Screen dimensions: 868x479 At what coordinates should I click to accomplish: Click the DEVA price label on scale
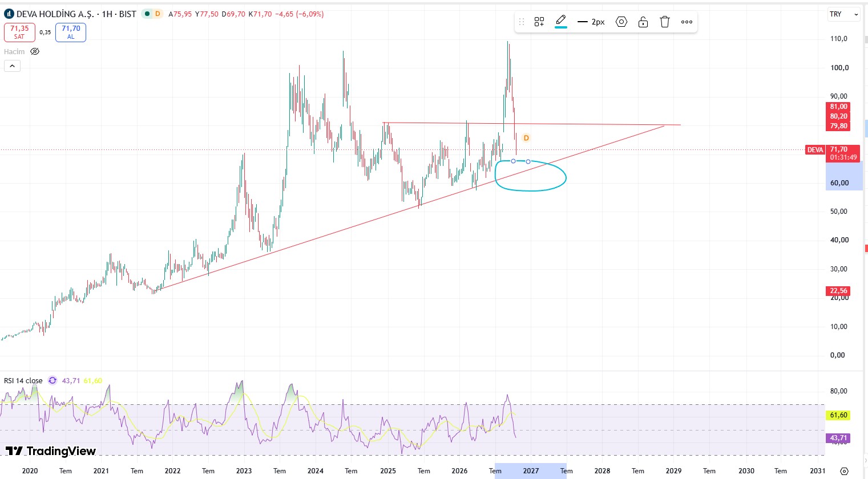click(815, 150)
